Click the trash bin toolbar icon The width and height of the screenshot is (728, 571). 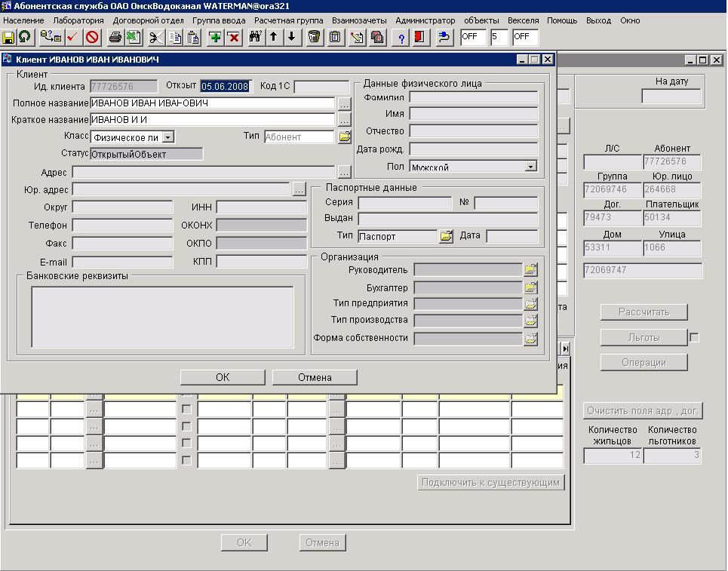pos(315,37)
